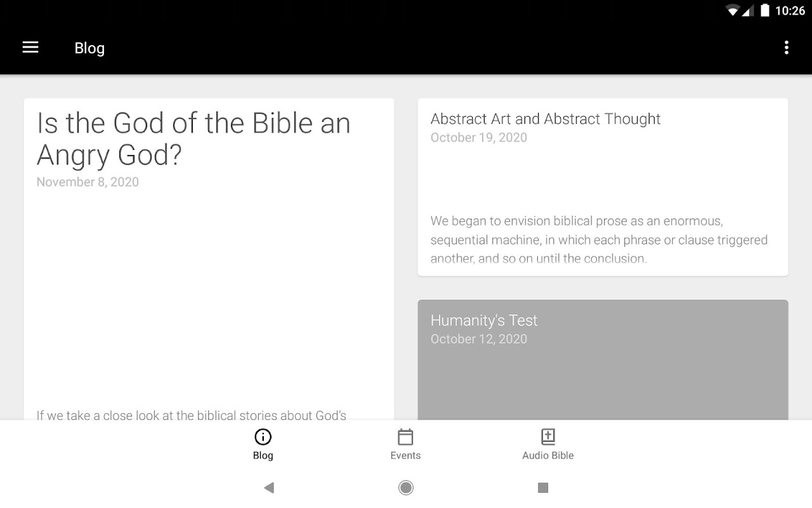812x508 pixels.
Task: Tap the Audio Bible book icon
Action: point(548,437)
